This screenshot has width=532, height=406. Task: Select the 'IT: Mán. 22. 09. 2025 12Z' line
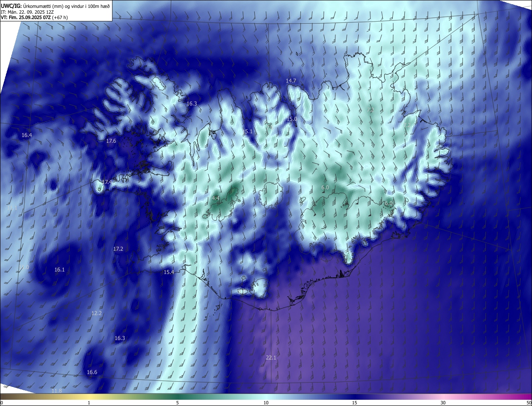(27, 12)
